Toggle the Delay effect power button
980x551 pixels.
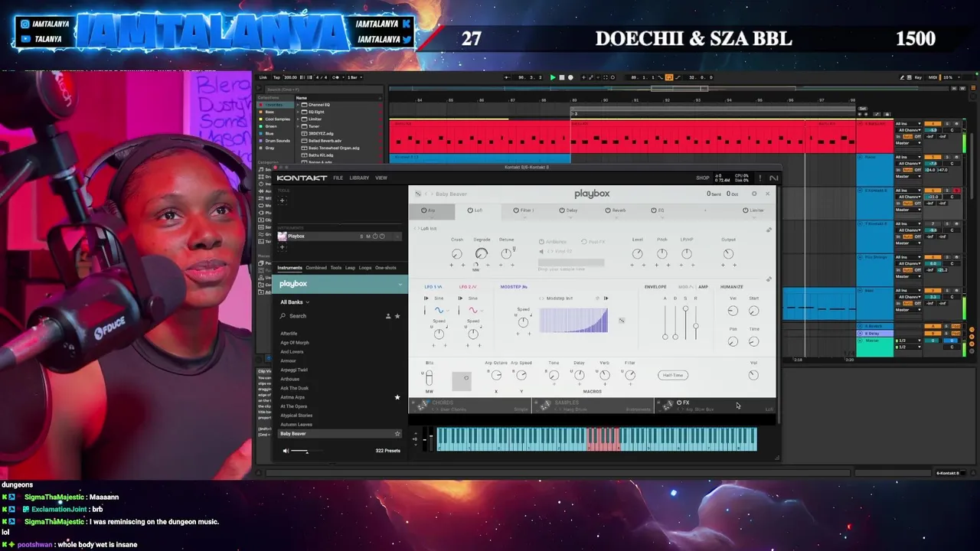[x=562, y=210]
